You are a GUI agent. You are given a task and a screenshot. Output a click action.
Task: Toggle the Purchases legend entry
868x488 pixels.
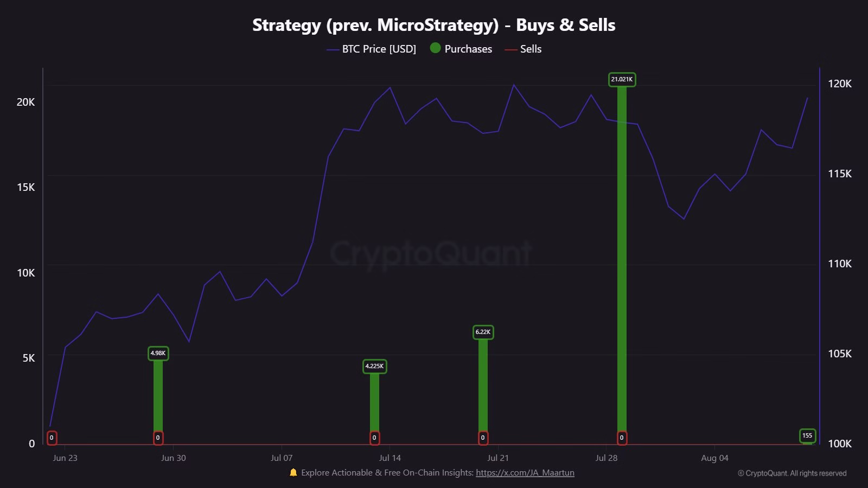pyautogui.click(x=461, y=49)
